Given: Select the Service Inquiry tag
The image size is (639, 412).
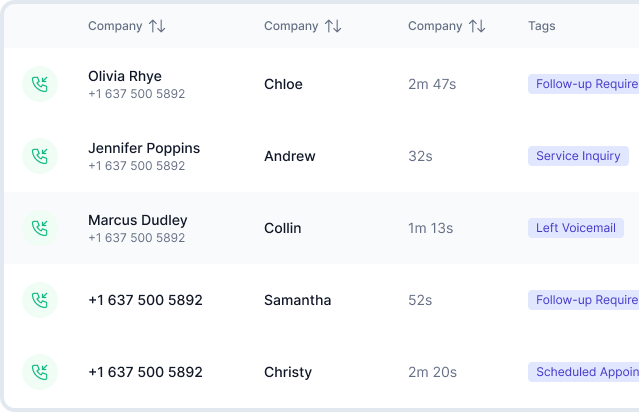Looking at the screenshot, I should (x=578, y=156).
